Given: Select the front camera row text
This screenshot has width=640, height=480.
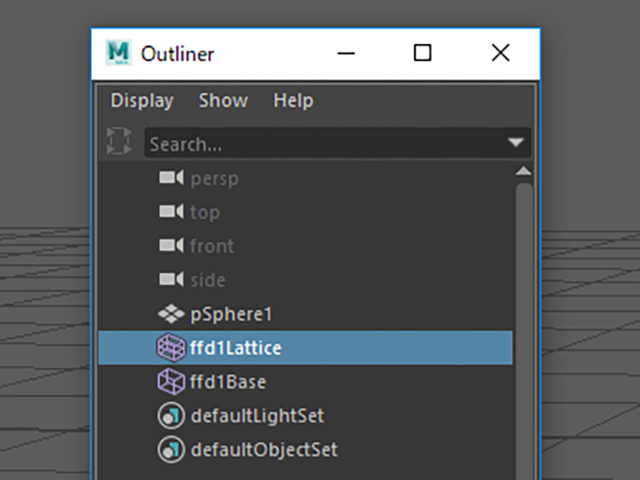Looking at the screenshot, I should tap(212, 246).
